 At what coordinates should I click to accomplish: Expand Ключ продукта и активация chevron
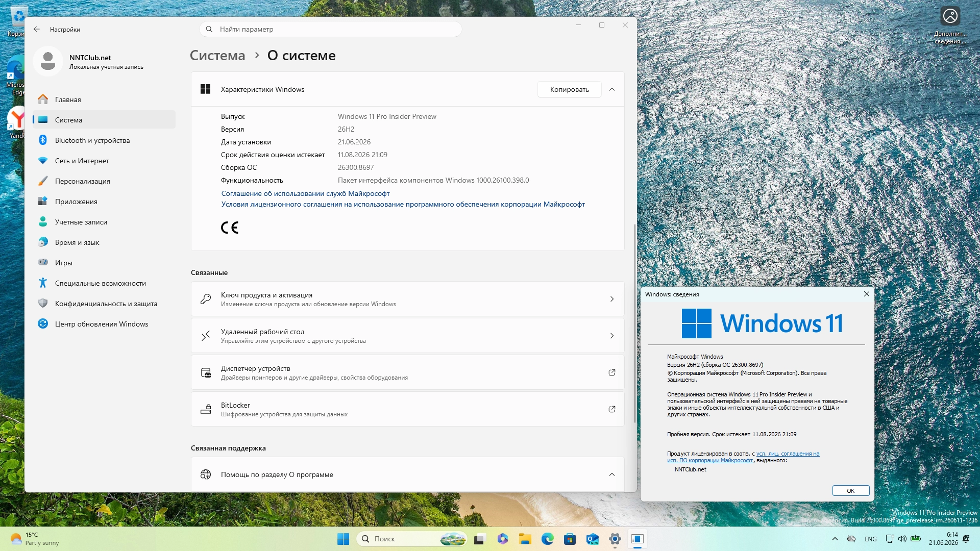tap(612, 299)
